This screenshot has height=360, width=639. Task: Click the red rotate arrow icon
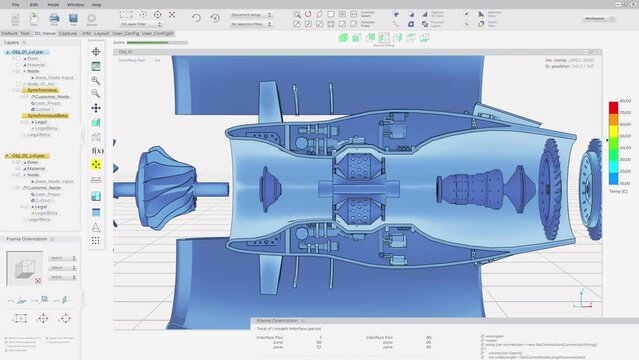pyautogui.click(x=308, y=14)
